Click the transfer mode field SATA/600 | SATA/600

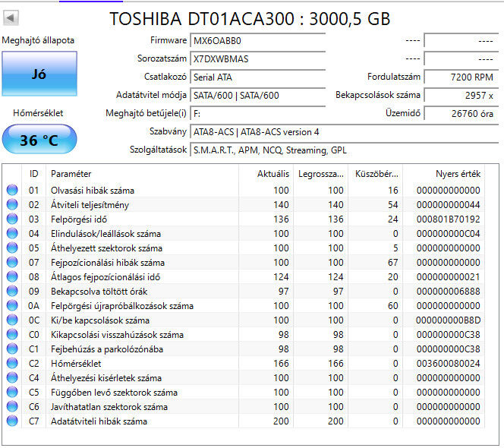pos(258,96)
